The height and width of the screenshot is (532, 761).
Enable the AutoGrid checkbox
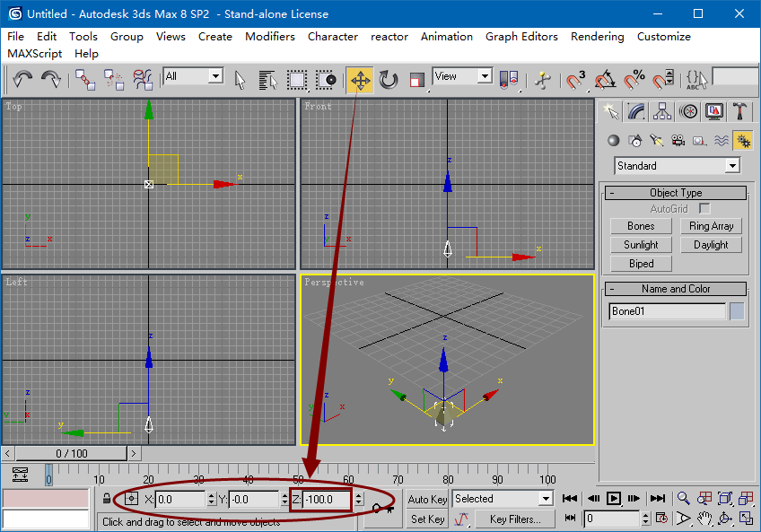pyautogui.click(x=704, y=209)
